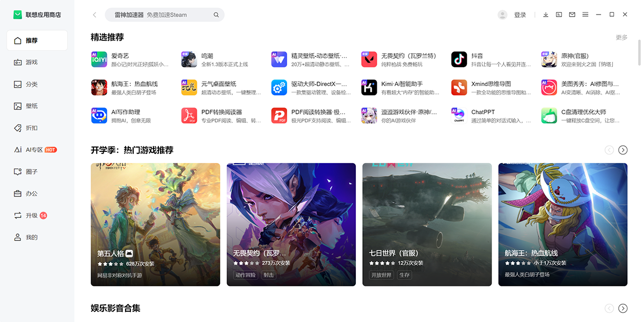The height and width of the screenshot is (322, 644).
Task: Click the search magnifier icon
Action: (x=216, y=15)
